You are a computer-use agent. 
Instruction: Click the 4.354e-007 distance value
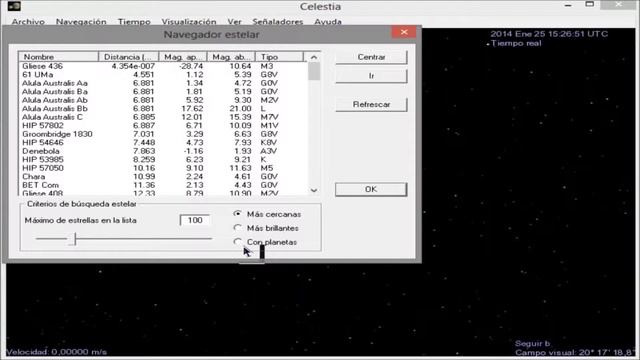click(x=133, y=66)
